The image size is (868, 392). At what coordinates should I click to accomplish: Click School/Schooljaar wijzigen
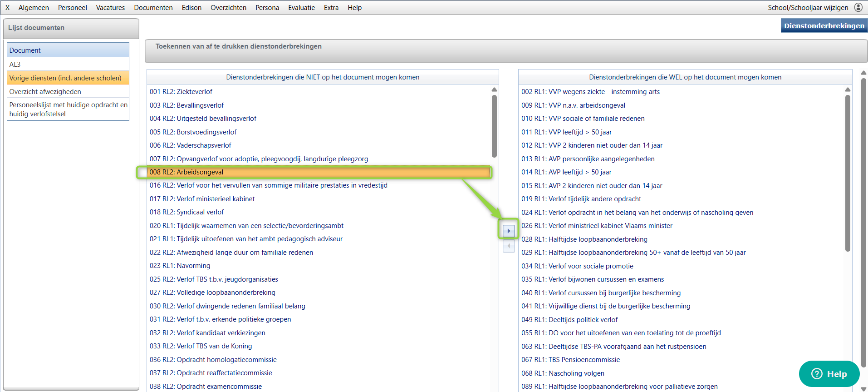click(808, 8)
